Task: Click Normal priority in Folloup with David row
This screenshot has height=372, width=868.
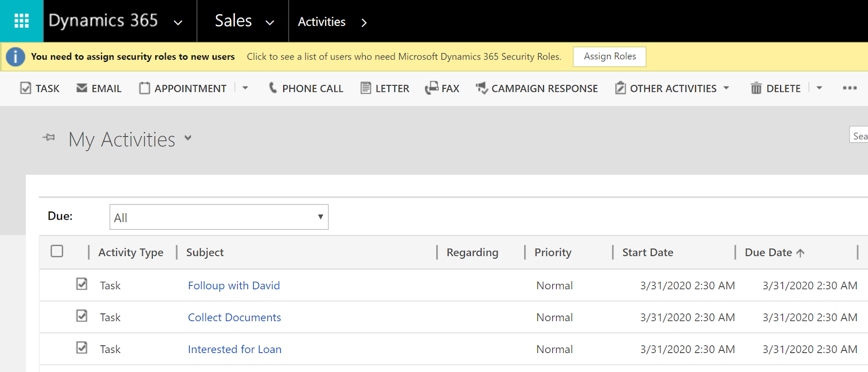Action: (x=554, y=286)
